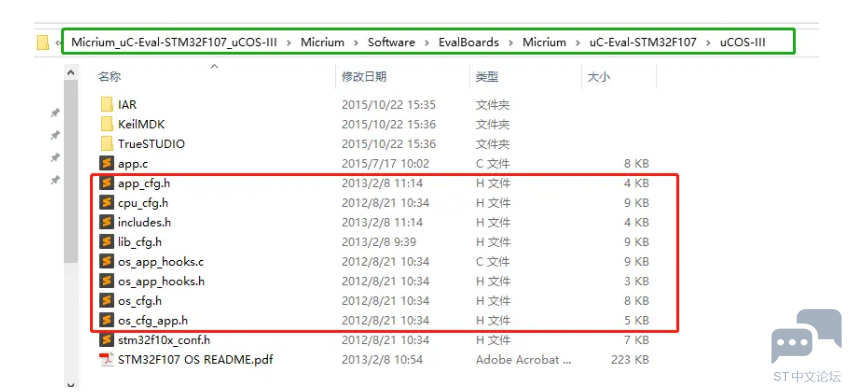Sort by 修改日期 column header
The image size is (850, 392).
click(364, 77)
